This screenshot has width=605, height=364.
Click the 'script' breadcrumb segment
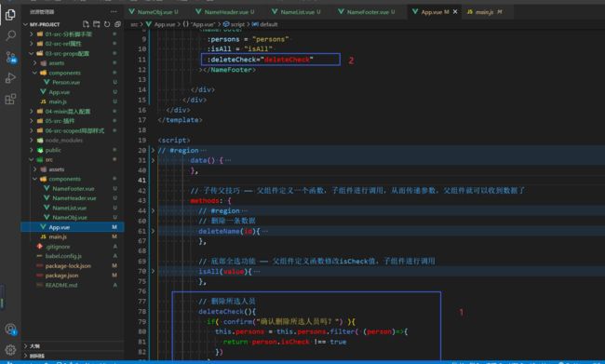(237, 24)
